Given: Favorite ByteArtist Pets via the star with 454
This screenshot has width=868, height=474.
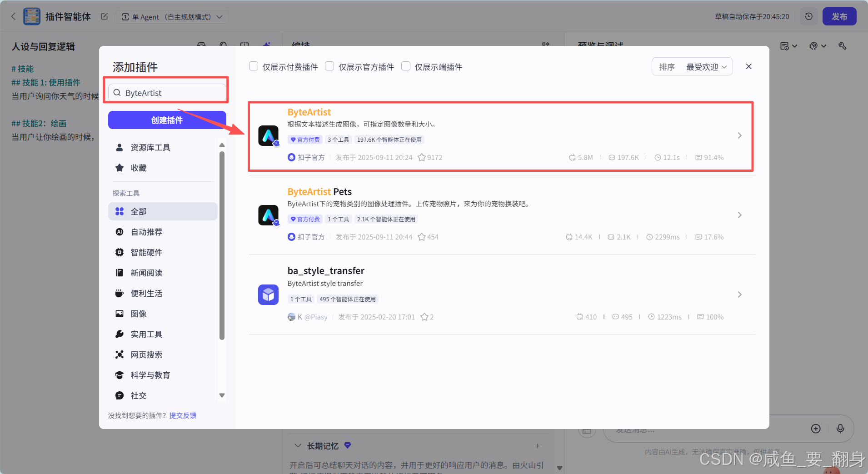Looking at the screenshot, I should coord(422,237).
